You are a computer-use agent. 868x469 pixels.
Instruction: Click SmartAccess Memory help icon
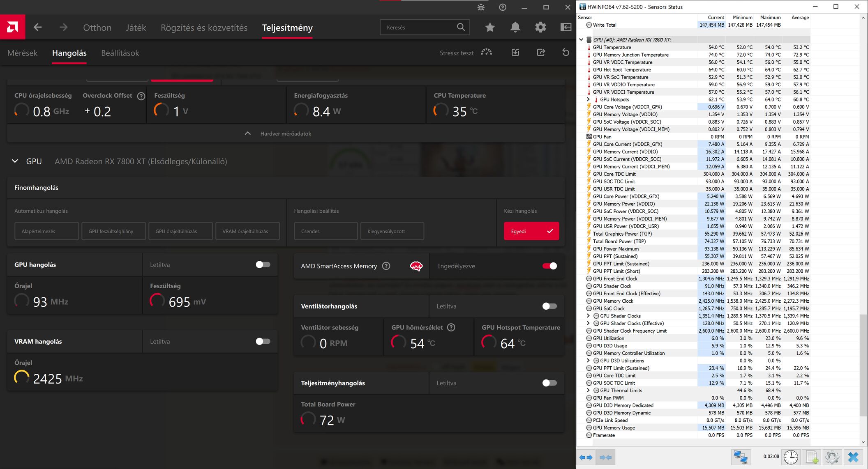pyautogui.click(x=386, y=266)
